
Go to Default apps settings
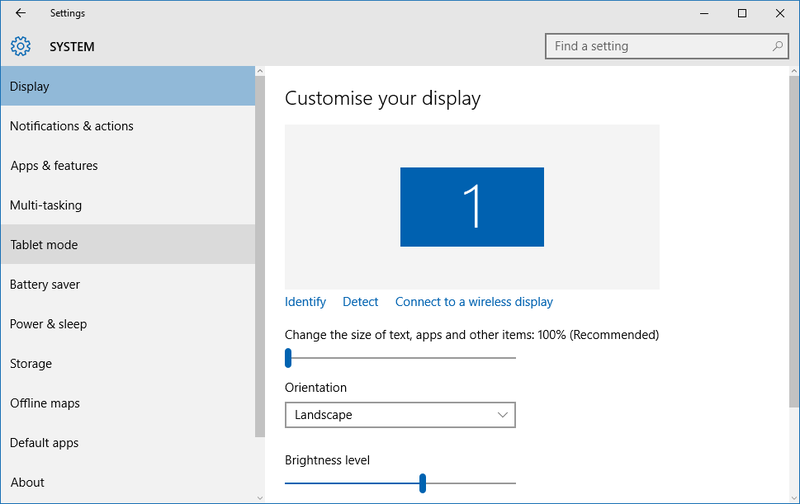[128, 443]
